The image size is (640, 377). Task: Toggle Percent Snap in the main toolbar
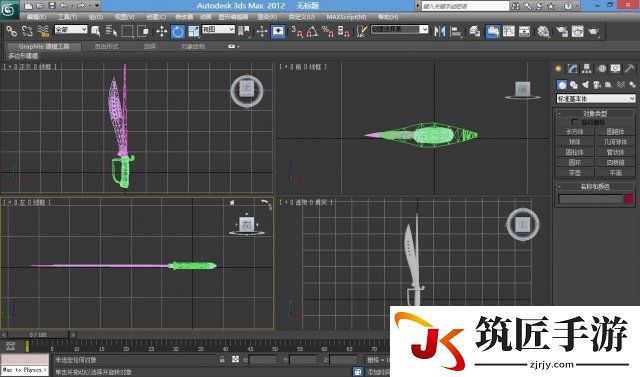coord(328,31)
